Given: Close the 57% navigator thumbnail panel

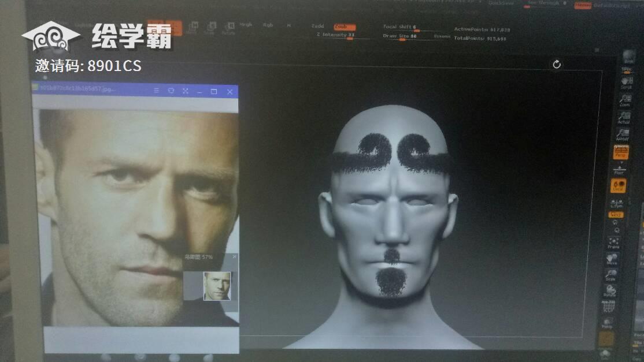Looking at the screenshot, I should [x=235, y=257].
